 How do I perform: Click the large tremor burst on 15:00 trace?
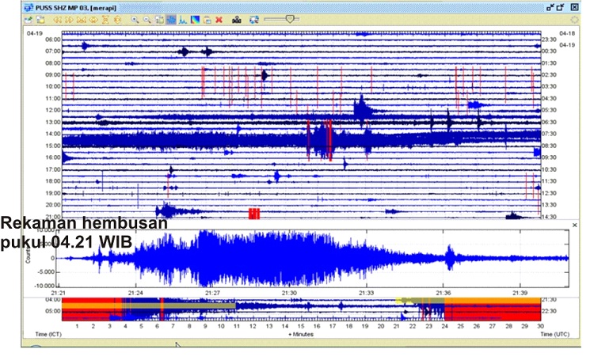point(322,140)
